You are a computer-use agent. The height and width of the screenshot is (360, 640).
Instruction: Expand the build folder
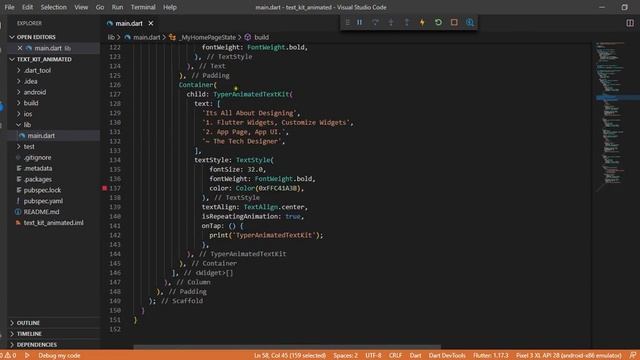31,103
